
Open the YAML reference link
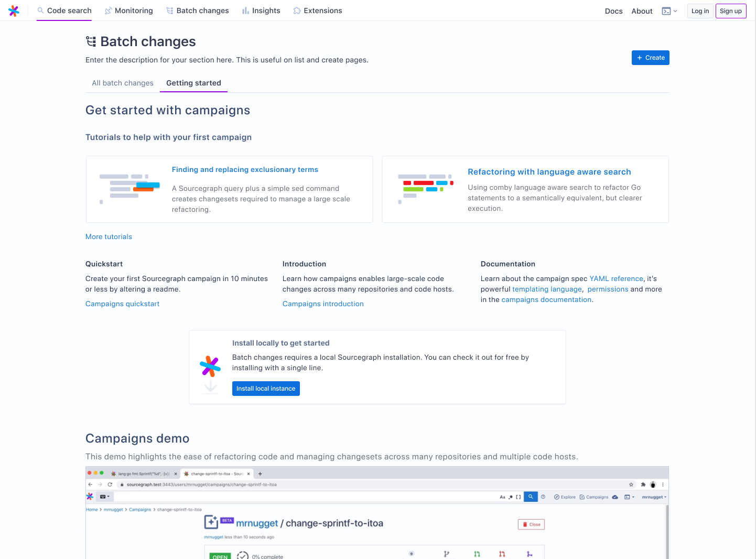(x=616, y=278)
